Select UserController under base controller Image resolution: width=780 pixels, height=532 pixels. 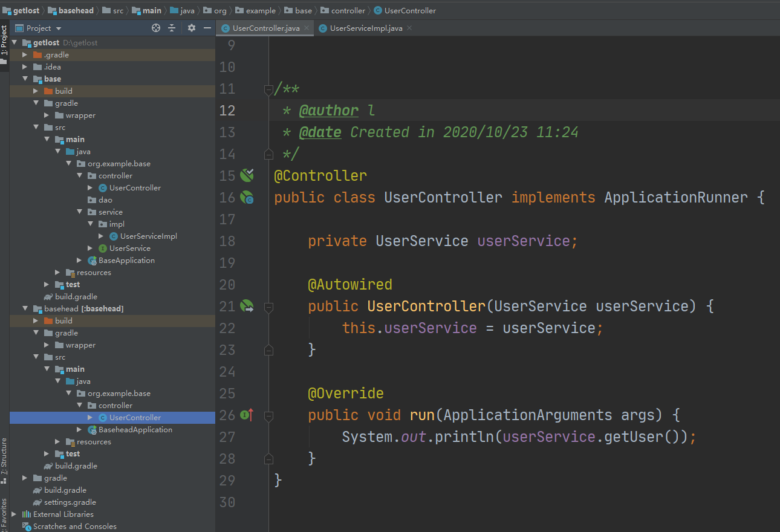(x=135, y=188)
